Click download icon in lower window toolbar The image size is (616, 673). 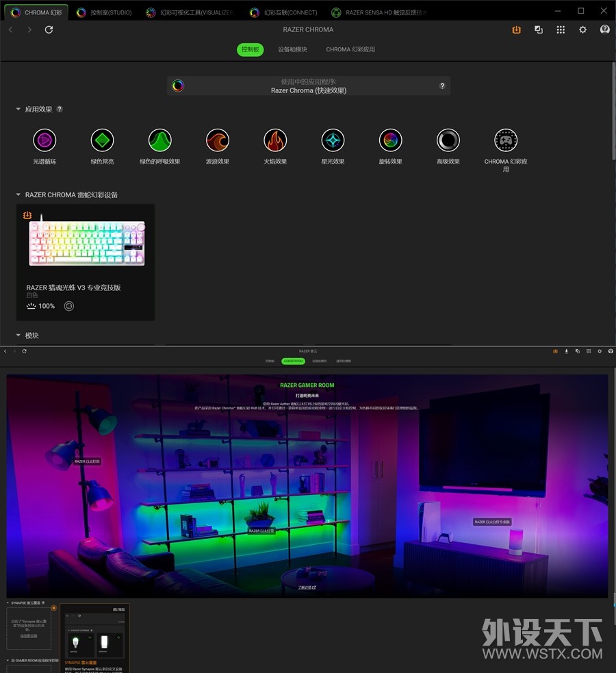click(x=566, y=351)
